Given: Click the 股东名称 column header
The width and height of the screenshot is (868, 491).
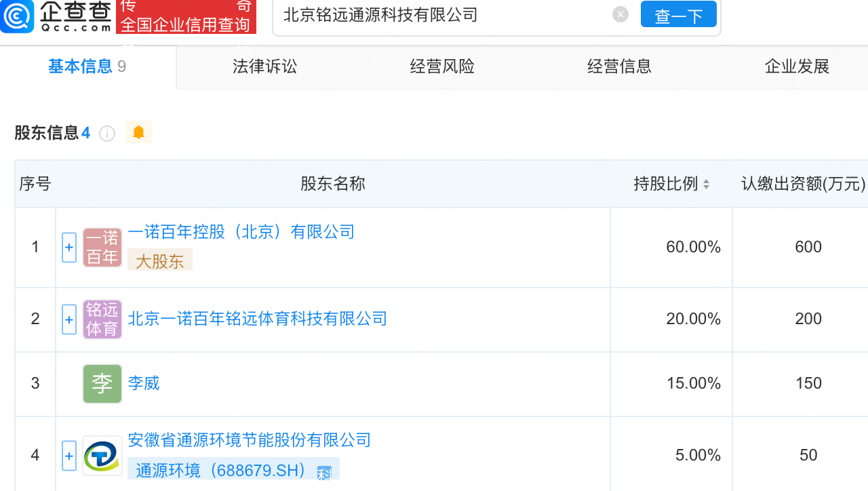Looking at the screenshot, I should (x=333, y=184).
